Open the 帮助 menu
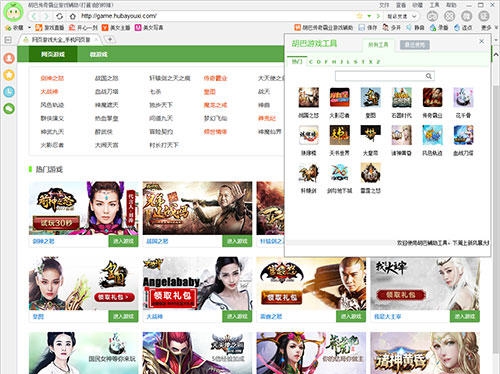 [x=451, y=5]
